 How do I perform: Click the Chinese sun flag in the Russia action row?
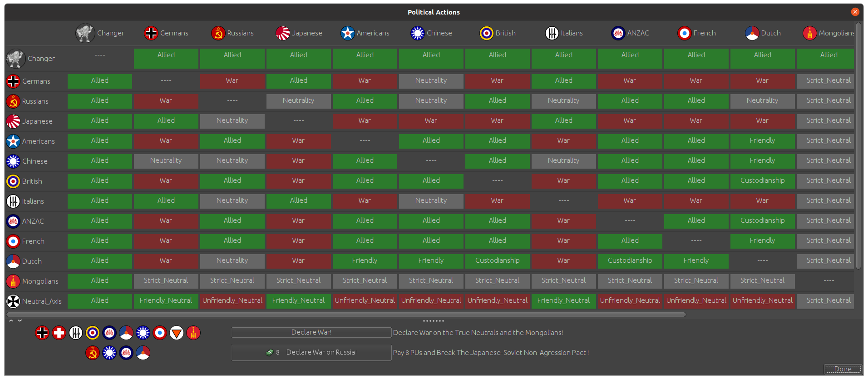pos(109,353)
